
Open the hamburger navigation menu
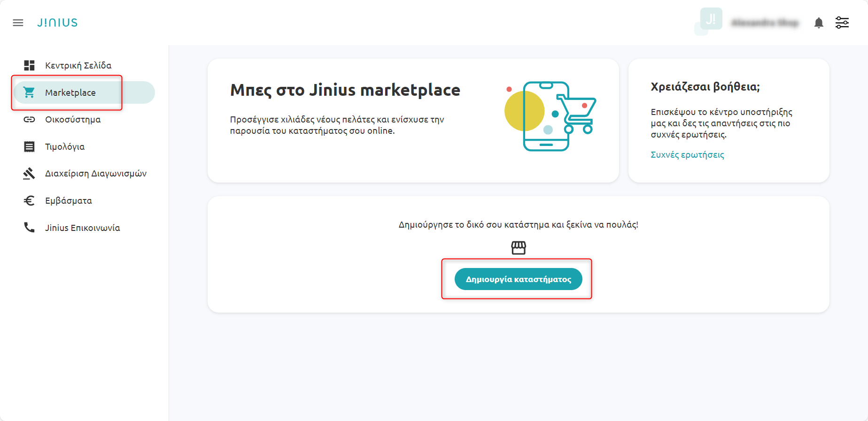click(x=18, y=23)
